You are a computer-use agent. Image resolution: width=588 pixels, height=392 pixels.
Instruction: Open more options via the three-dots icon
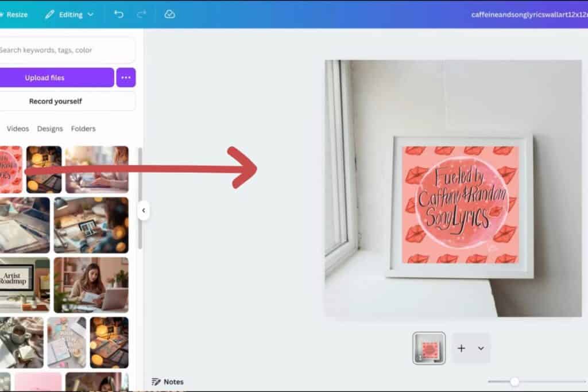[126, 77]
